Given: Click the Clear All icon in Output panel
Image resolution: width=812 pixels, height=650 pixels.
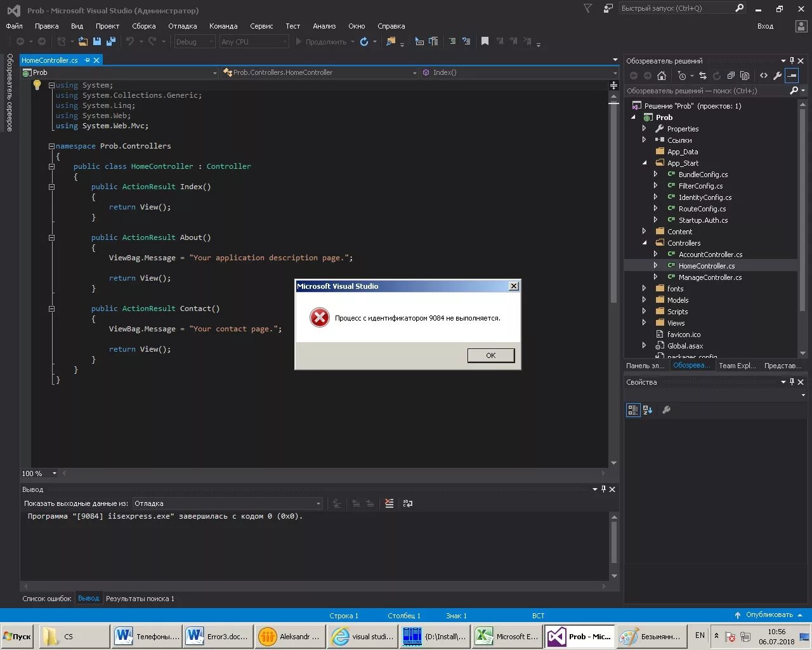Looking at the screenshot, I should click(389, 503).
